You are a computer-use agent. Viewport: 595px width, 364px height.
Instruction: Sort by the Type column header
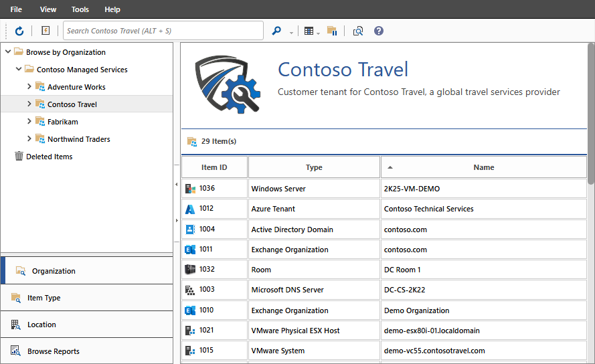tap(314, 167)
